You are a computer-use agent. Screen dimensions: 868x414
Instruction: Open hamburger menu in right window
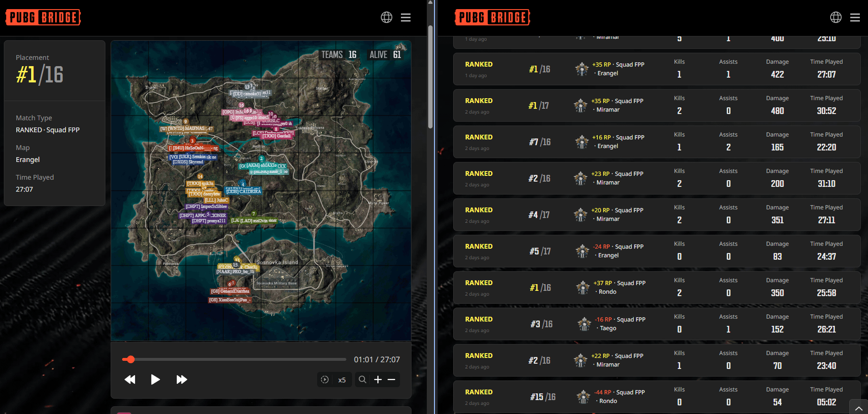click(x=855, y=17)
